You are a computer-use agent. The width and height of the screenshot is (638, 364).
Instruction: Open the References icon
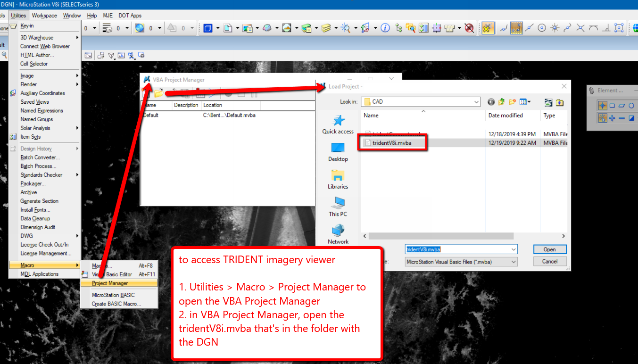tap(228, 28)
